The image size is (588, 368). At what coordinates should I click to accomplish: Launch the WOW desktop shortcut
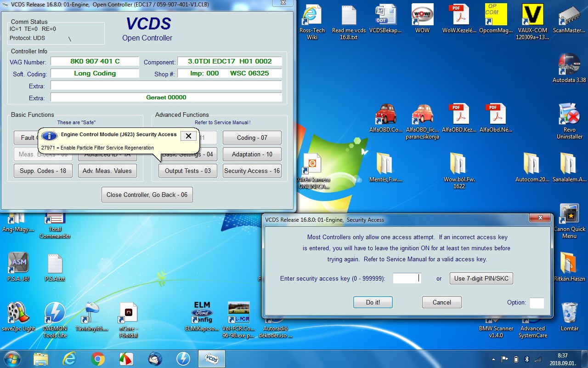point(422,19)
